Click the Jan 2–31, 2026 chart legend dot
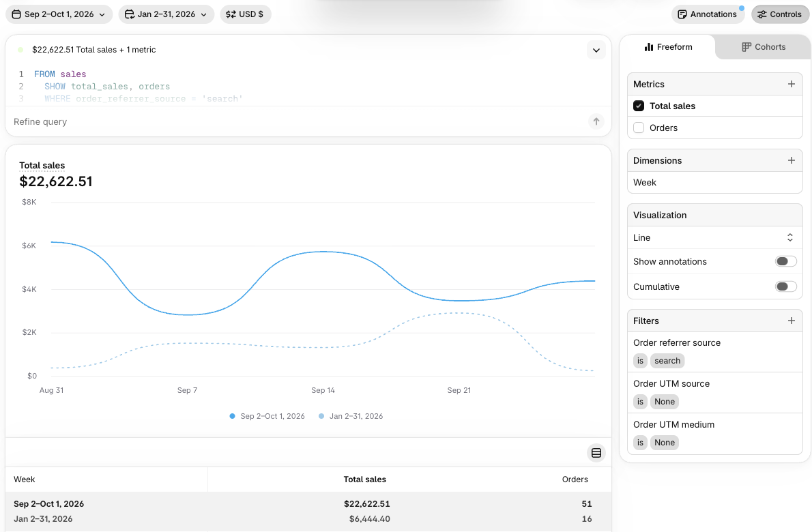 (321, 416)
